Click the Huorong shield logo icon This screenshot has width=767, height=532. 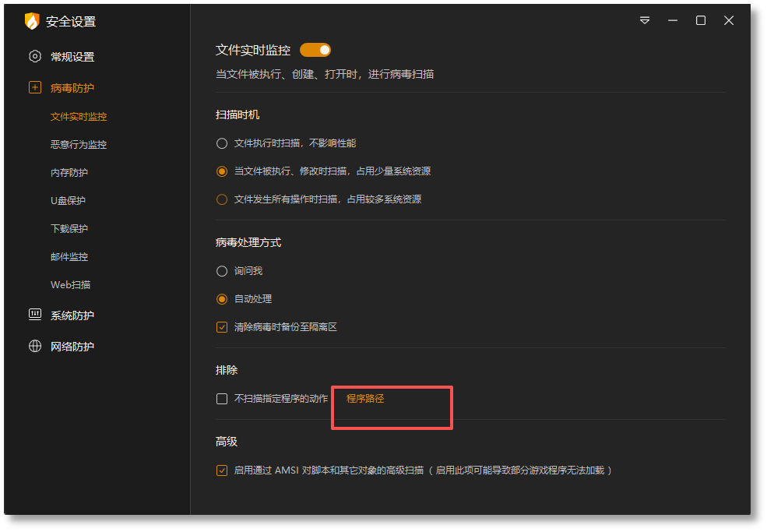pos(32,21)
